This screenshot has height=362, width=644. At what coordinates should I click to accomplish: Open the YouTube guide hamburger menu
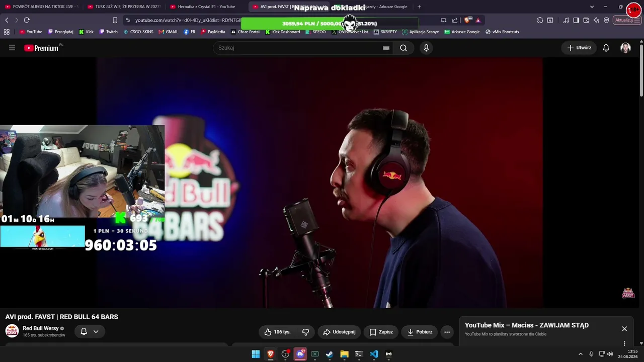click(12, 48)
